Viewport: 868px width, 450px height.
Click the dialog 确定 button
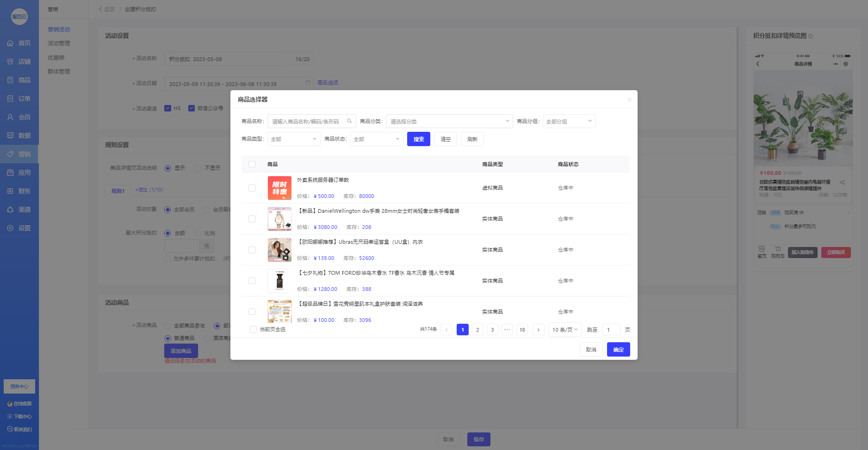point(619,349)
